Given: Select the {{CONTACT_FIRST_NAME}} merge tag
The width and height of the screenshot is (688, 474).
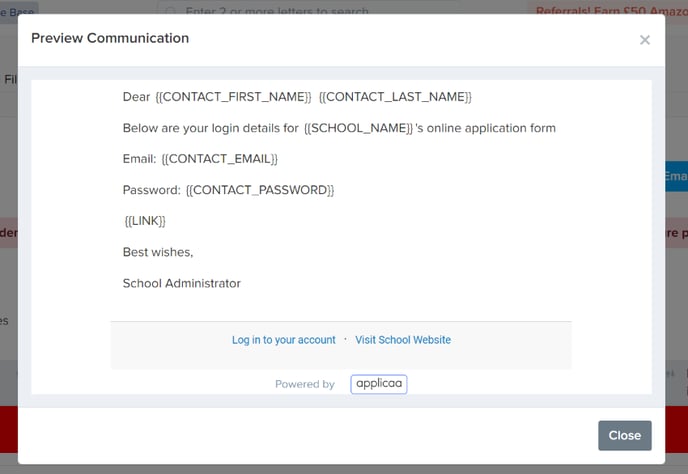Looking at the screenshot, I should point(233,97).
